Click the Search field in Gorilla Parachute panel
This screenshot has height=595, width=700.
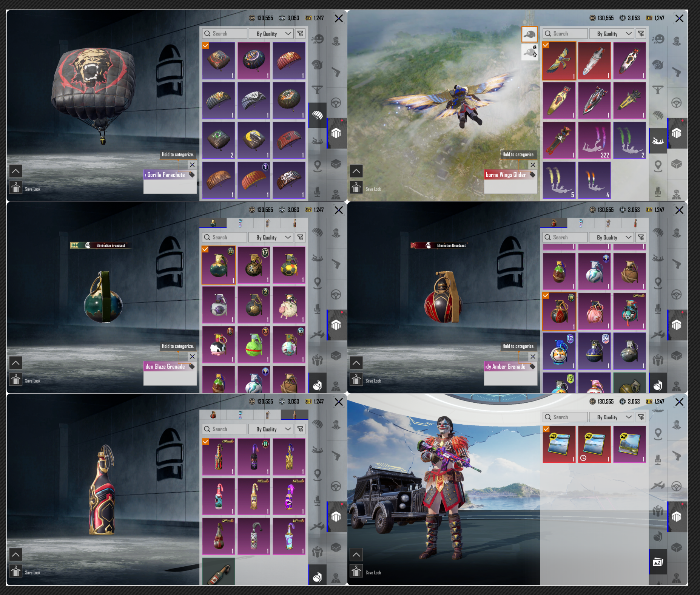click(225, 34)
